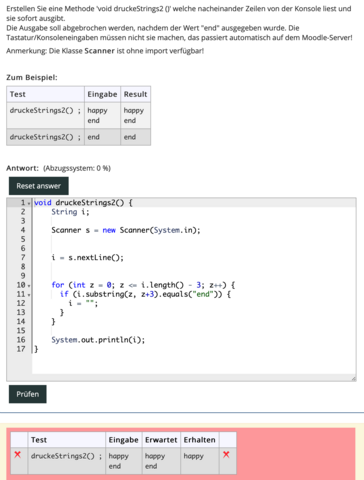This screenshot has height=480, width=364.
Task: Place cursor in code line 'String i;'
Action: (70, 212)
